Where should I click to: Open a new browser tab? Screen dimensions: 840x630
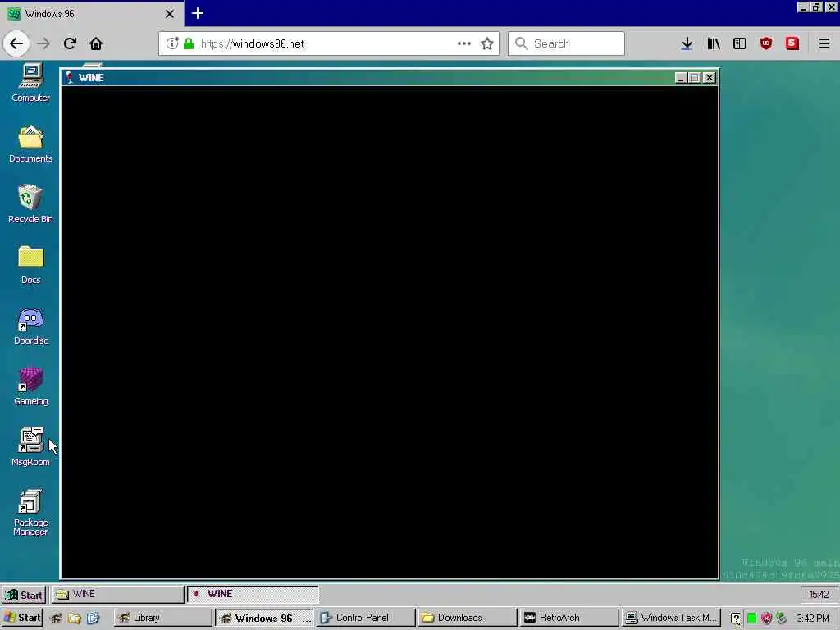pos(198,13)
